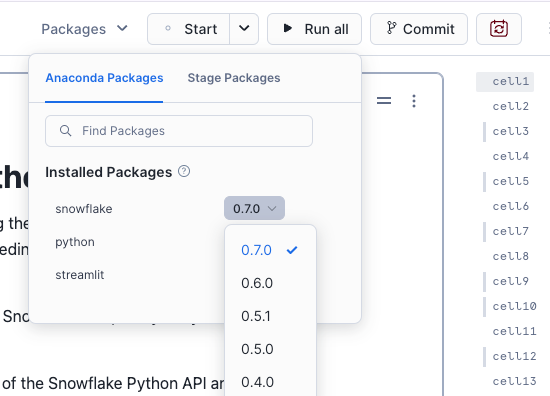Click the streamlit package row
This screenshot has width=550, height=396.
tap(80, 275)
